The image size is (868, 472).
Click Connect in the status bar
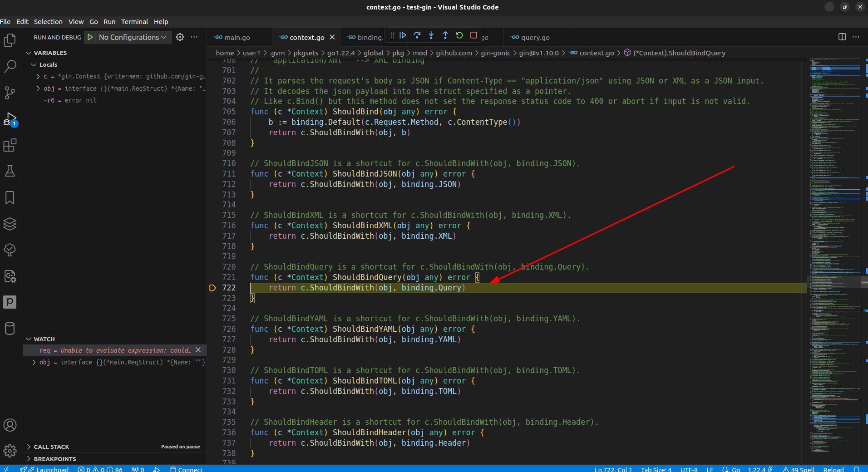tap(186, 469)
